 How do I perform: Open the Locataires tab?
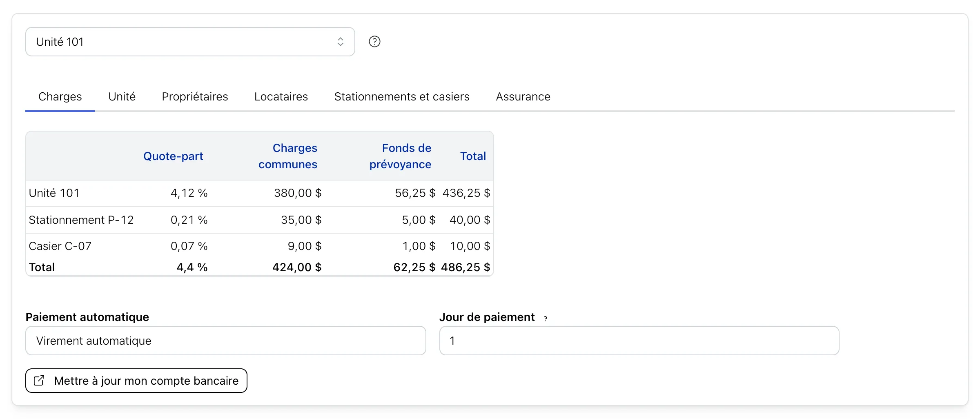pyautogui.click(x=281, y=97)
